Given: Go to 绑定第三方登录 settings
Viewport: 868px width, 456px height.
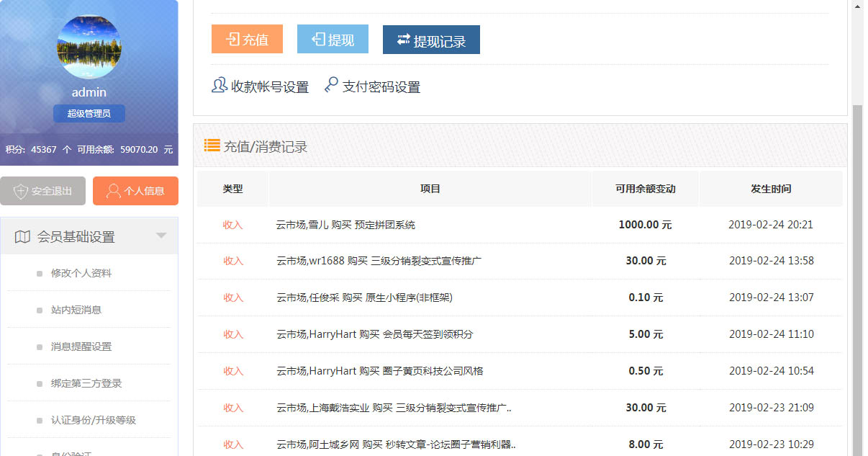Looking at the screenshot, I should point(86,383).
